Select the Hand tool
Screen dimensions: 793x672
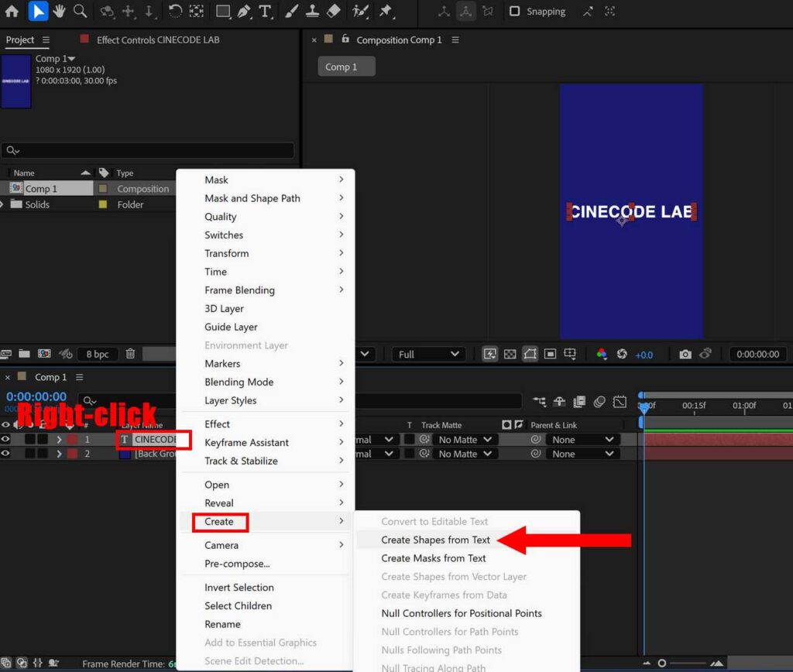point(59,11)
